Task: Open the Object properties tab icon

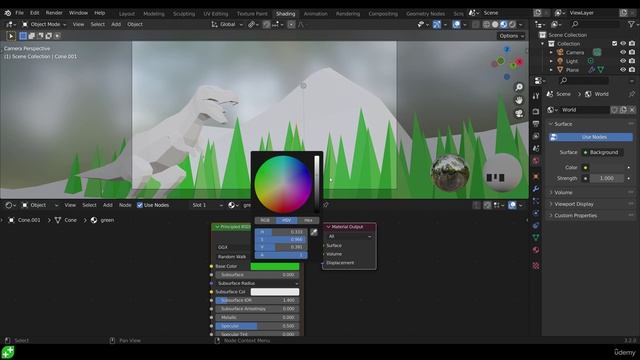Action: click(x=536, y=177)
